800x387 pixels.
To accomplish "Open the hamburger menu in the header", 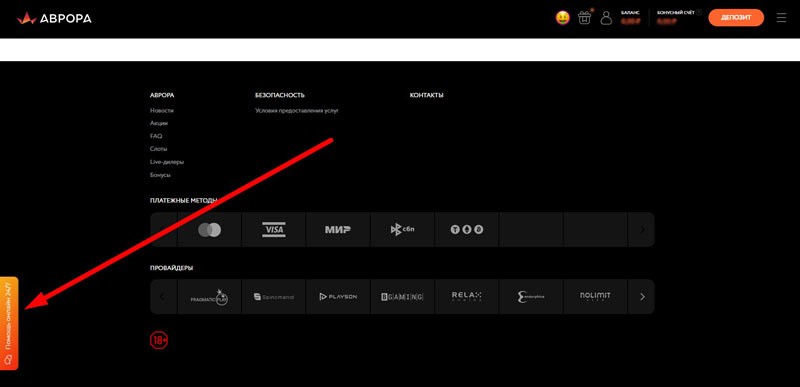I will 781,18.
